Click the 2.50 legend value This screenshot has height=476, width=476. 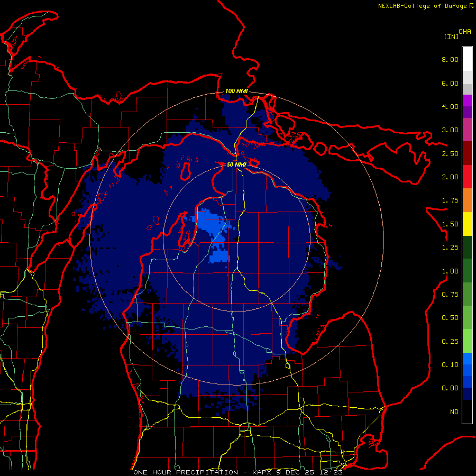(450, 153)
